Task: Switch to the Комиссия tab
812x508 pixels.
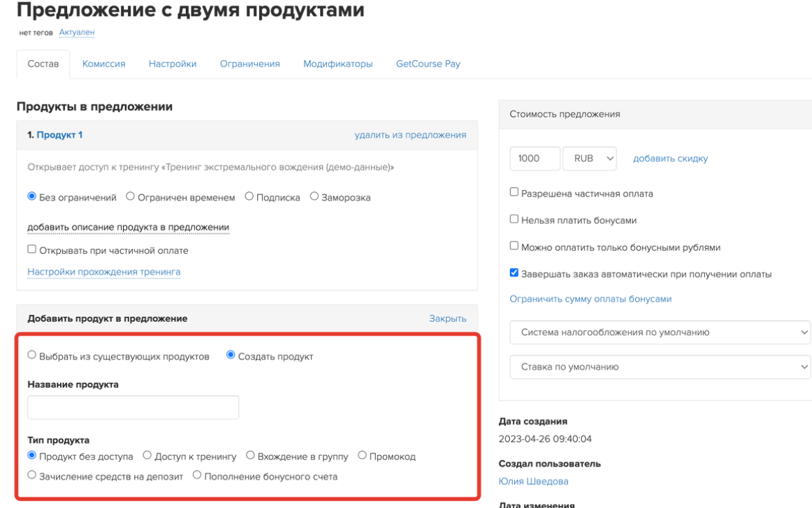Action: coord(104,64)
